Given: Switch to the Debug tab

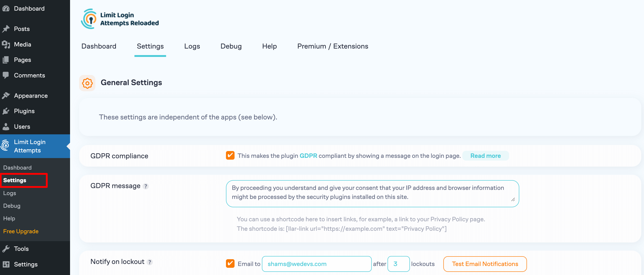Looking at the screenshot, I should [x=231, y=46].
